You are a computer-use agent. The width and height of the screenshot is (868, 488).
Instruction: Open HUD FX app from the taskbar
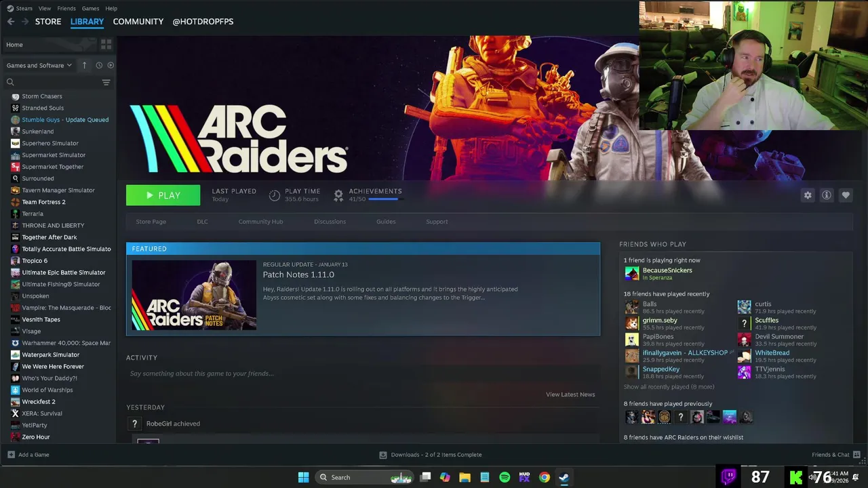pyautogui.click(x=524, y=477)
